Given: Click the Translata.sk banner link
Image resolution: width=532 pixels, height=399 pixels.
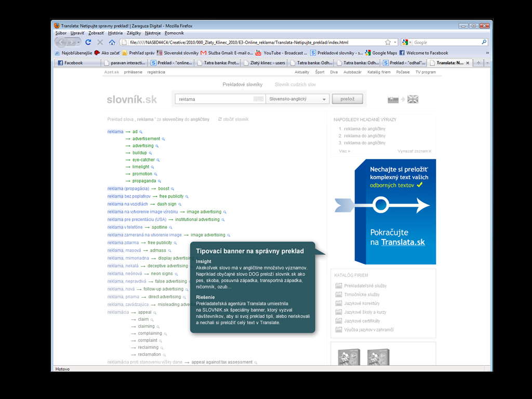Looking at the screenshot, I should point(403,242).
